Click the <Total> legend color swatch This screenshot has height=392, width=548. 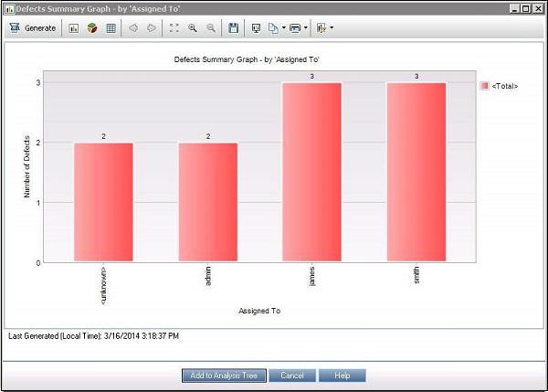pos(484,86)
